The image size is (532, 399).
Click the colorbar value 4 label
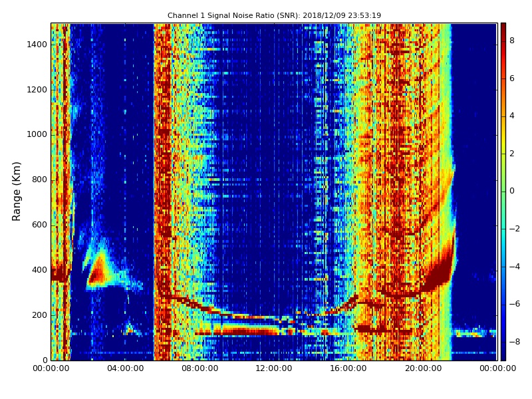[x=512, y=116]
